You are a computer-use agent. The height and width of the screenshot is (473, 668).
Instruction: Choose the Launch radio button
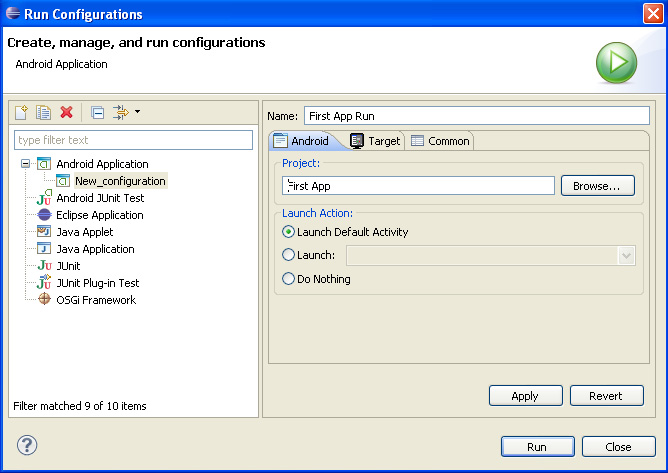289,255
